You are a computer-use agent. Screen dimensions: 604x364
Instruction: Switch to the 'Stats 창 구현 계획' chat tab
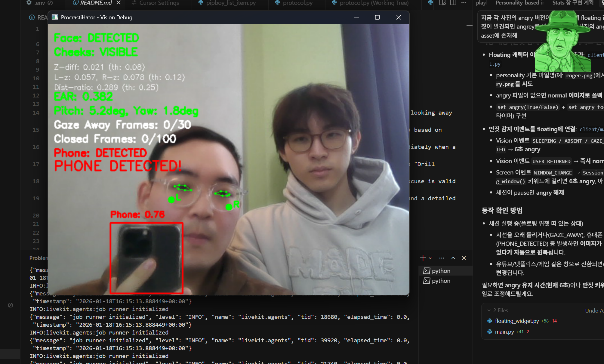click(x=573, y=3)
